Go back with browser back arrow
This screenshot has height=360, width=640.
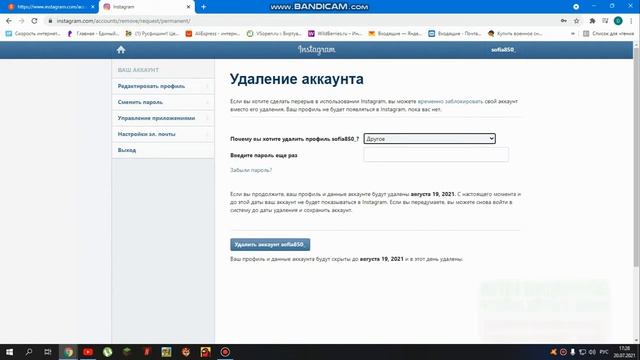(9, 21)
